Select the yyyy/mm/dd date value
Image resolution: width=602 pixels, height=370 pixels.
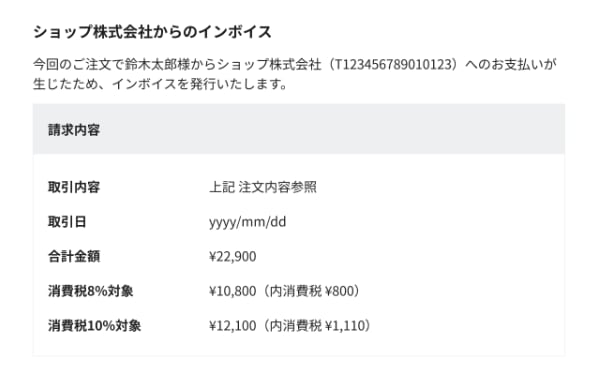pos(248,222)
